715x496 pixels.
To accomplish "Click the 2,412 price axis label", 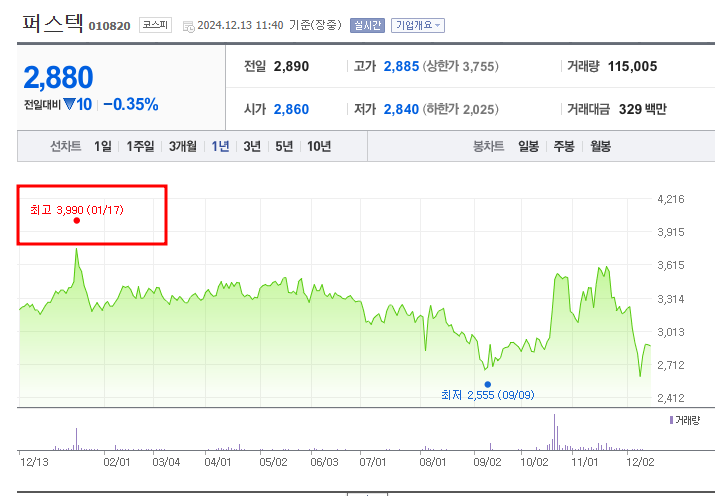I will (671, 398).
